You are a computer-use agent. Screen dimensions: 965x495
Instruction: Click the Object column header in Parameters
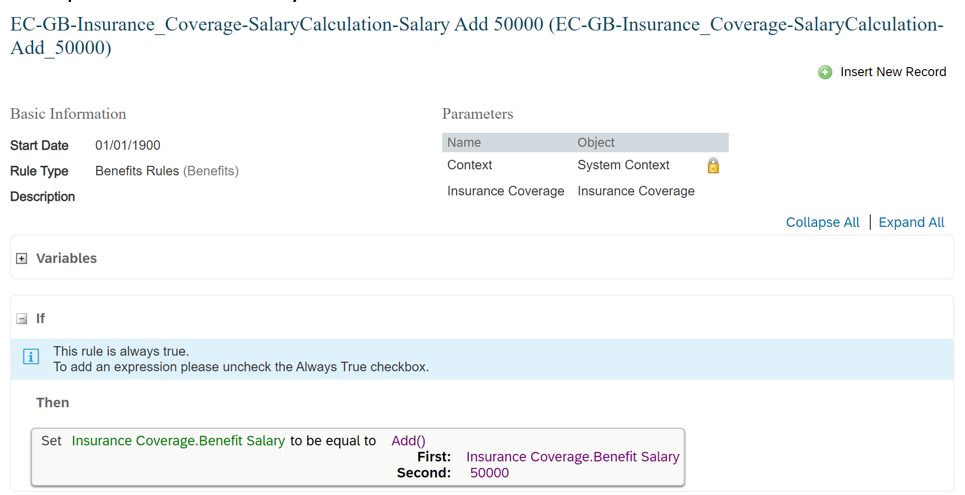596,142
